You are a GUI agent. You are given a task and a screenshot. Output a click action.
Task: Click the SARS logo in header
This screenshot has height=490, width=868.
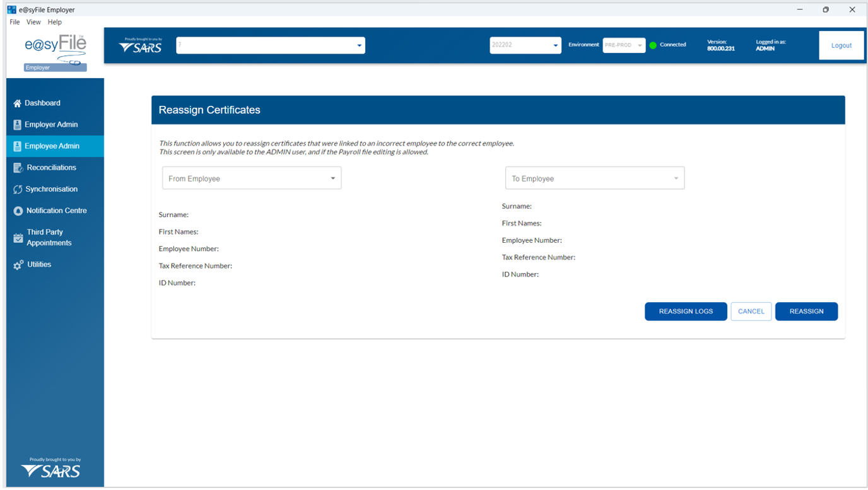coord(141,45)
